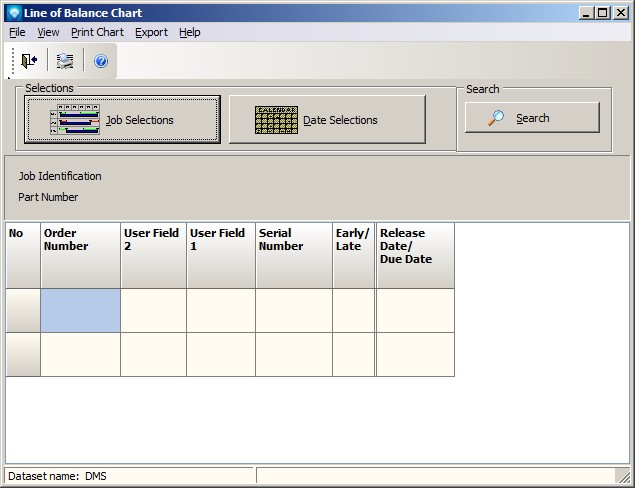Open help via the question mark icon
This screenshot has width=635, height=488.
click(101, 61)
